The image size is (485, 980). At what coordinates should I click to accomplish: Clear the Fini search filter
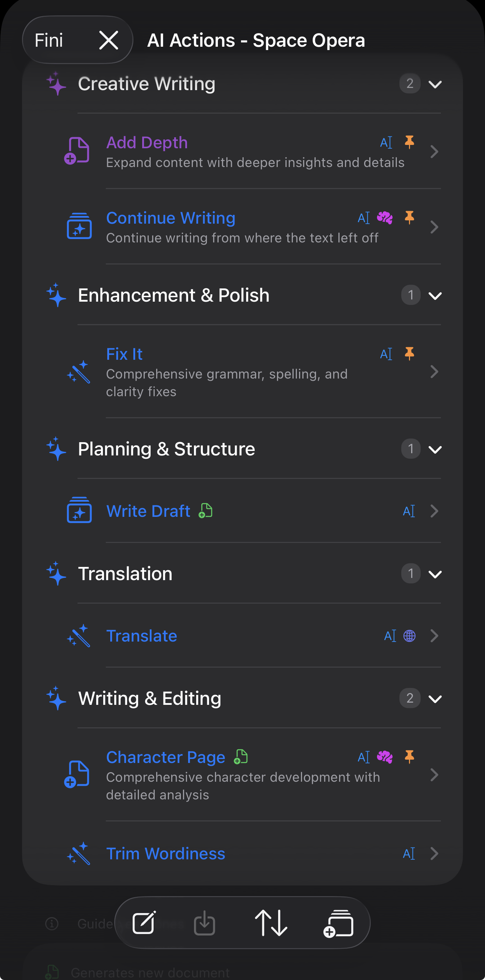(x=109, y=40)
